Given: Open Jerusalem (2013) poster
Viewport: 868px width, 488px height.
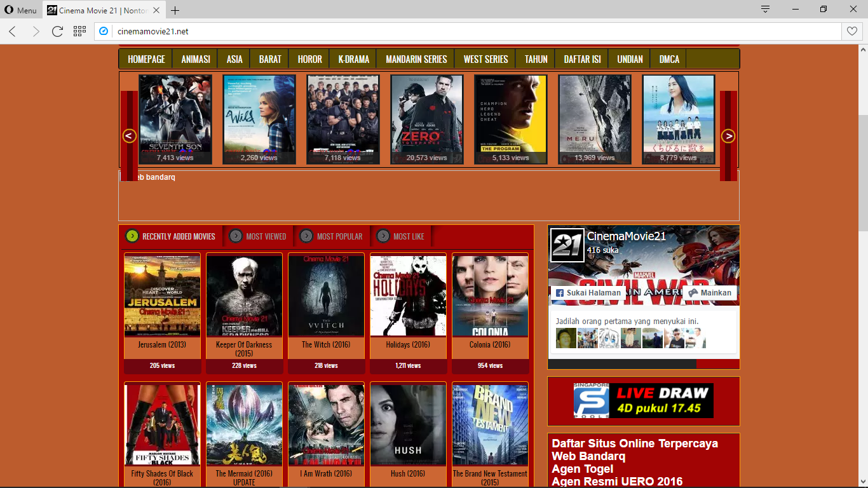Looking at the screenshot, I should [x=162, y=295].
